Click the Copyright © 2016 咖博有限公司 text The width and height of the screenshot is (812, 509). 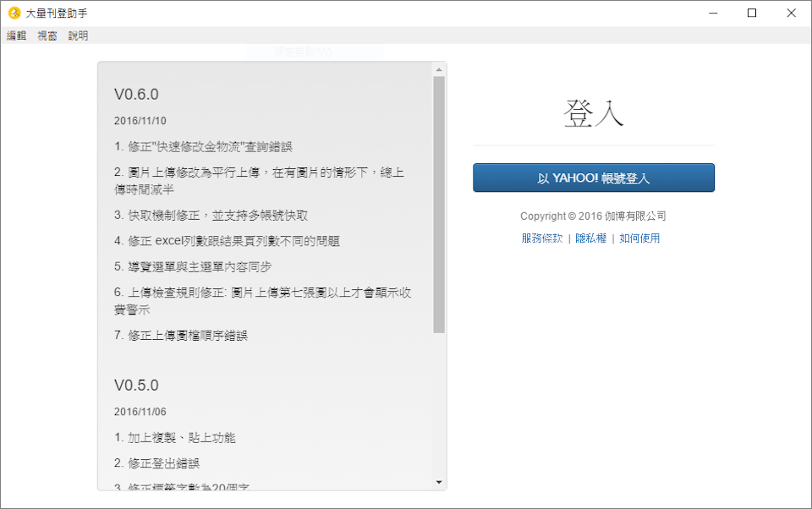[x=593, y=216]
